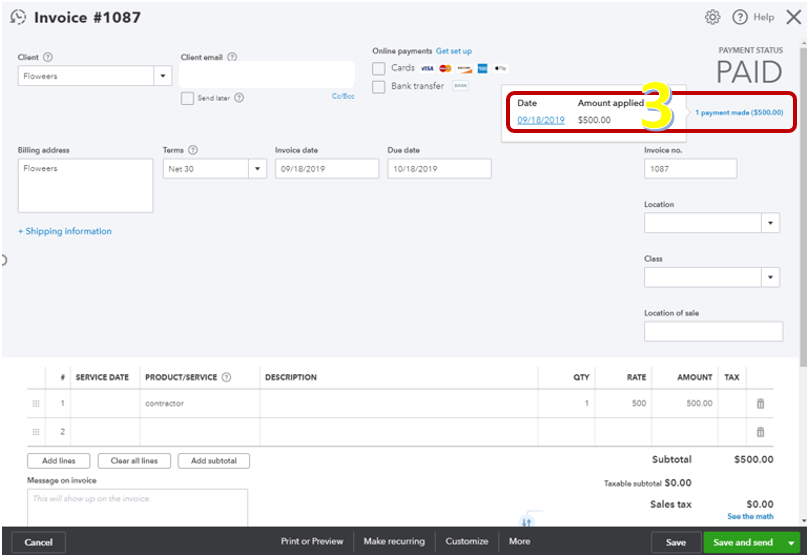Show Product/Service column help icon
Image resolution: width=809 pixels, height=555 pixels.
[x=226, y=377]
